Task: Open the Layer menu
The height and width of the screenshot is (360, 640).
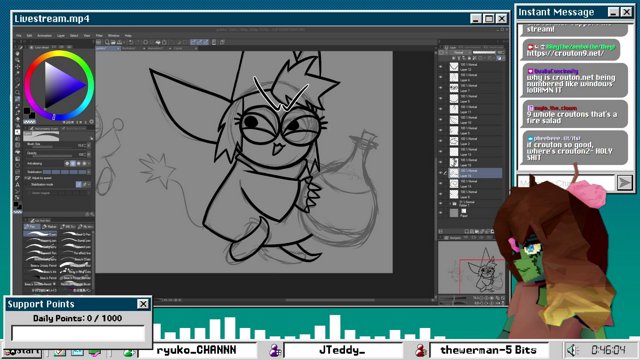Action: 61,36
